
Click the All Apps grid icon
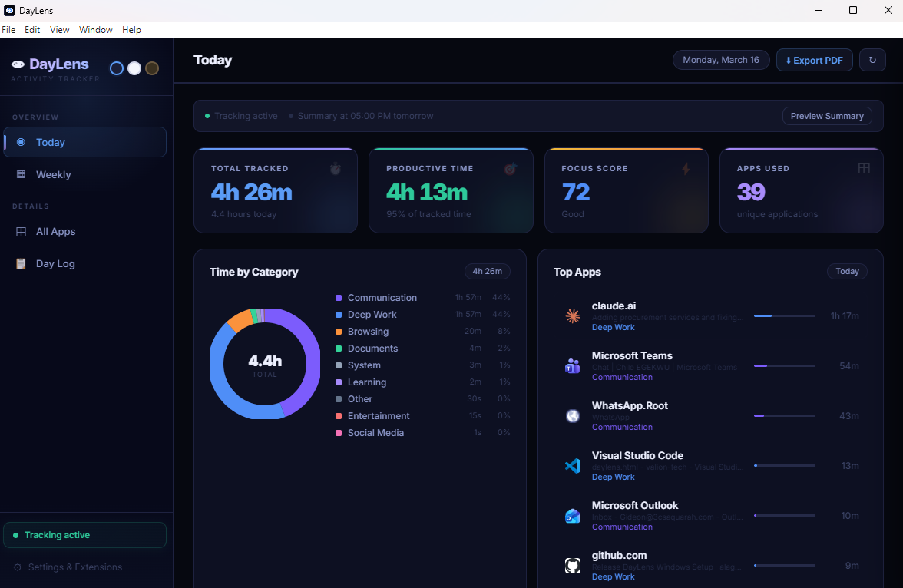click(21, 232)
